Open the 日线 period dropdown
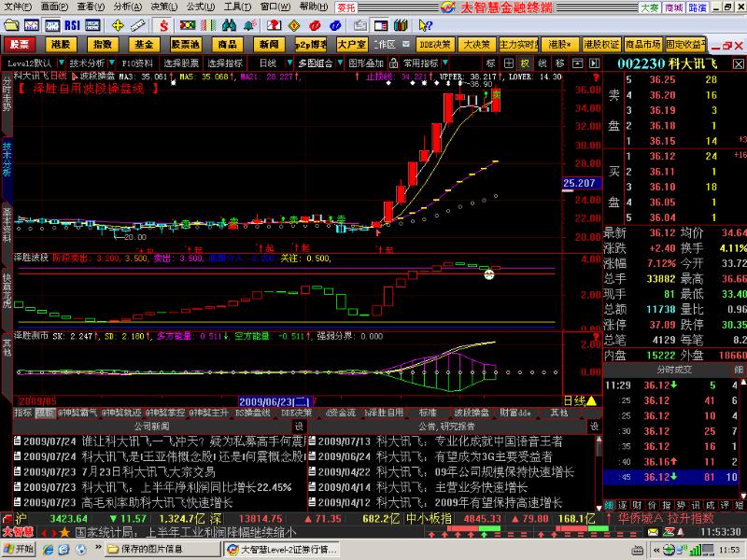This screenshot has width=747, height=560. point(289,63)
